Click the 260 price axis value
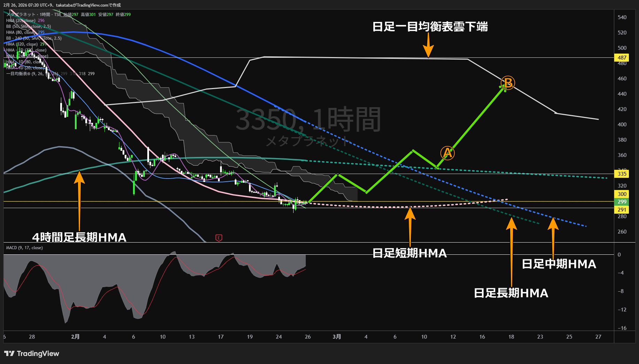This screenshot has height=364, width=639. pos(622,232)
